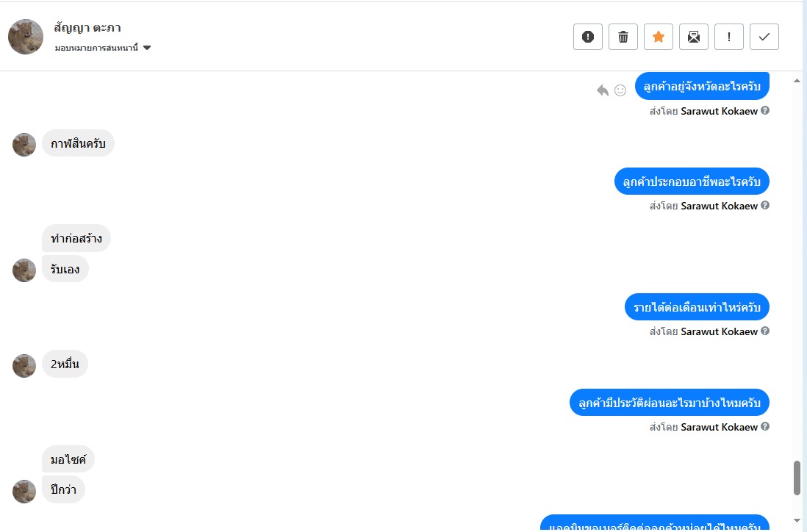Select the message bubble กาฬสินครับ

(x=78, y=143)
